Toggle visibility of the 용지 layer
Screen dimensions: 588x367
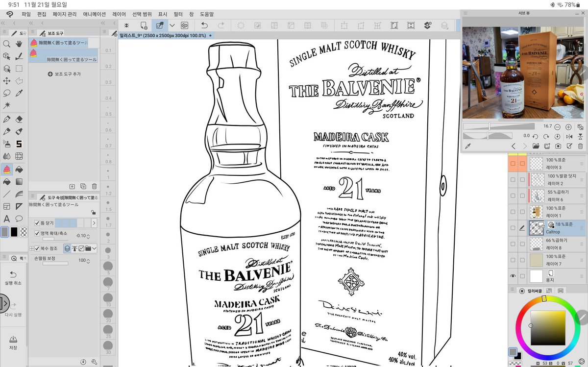pyautogui.click(x=513, y=276)
